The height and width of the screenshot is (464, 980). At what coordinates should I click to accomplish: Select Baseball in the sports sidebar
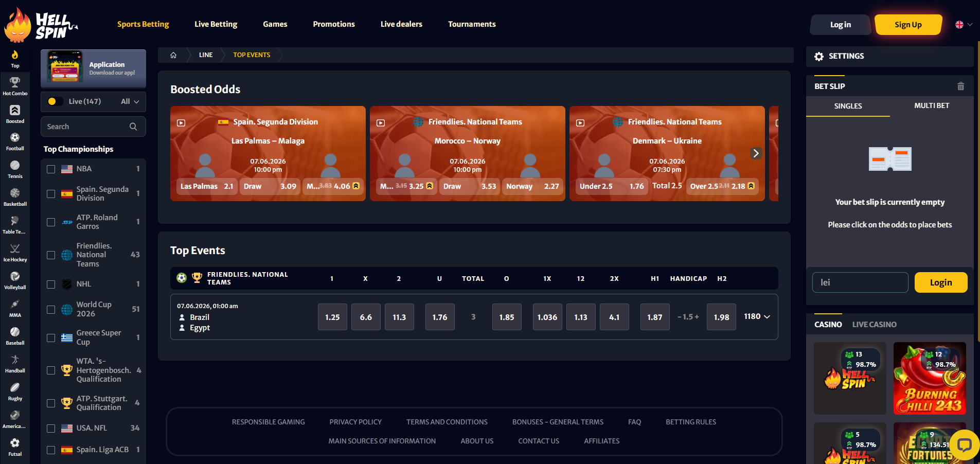(x=15, y=336)
